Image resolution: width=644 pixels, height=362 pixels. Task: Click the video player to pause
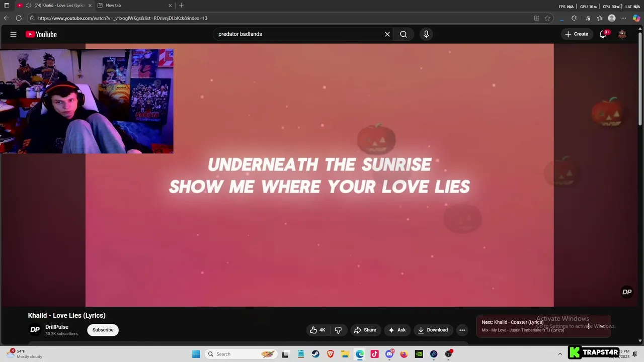point(319,175)
